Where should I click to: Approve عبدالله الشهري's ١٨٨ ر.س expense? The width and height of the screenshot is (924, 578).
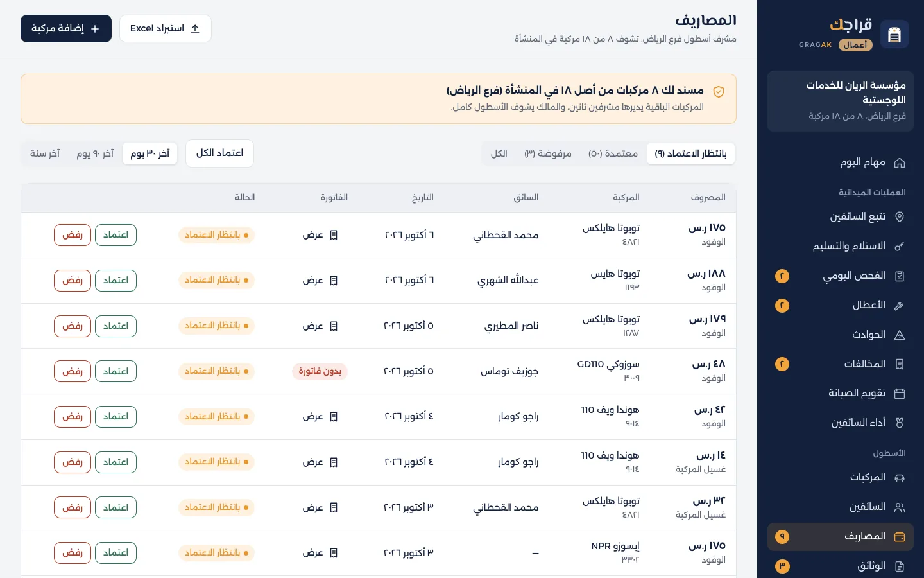[x=116, y=281]
